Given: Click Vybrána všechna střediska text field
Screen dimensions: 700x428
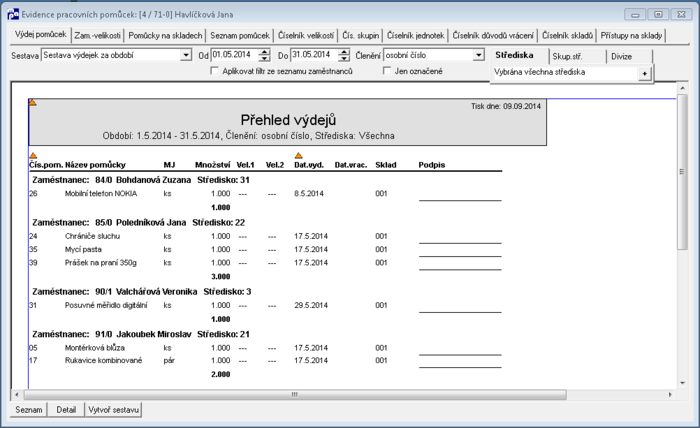Looking at the screenshot, I should (565, 72).
